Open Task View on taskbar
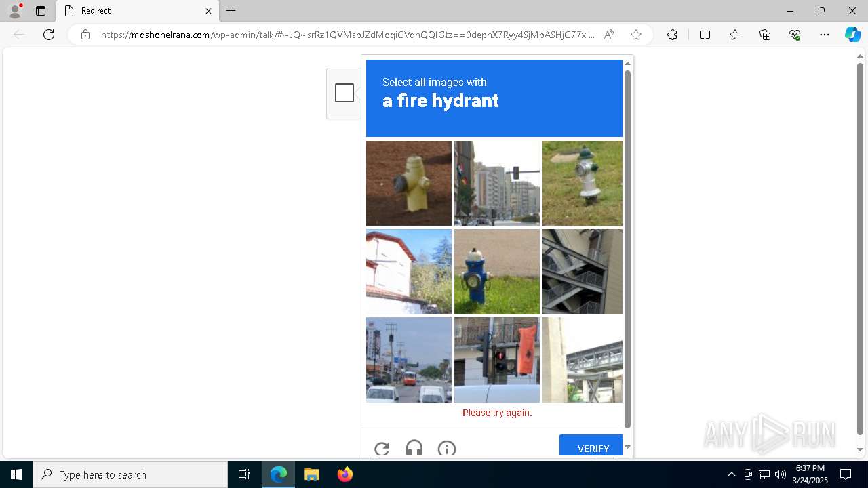The width and height of the screenshot is (868, 488). [244, 474]
